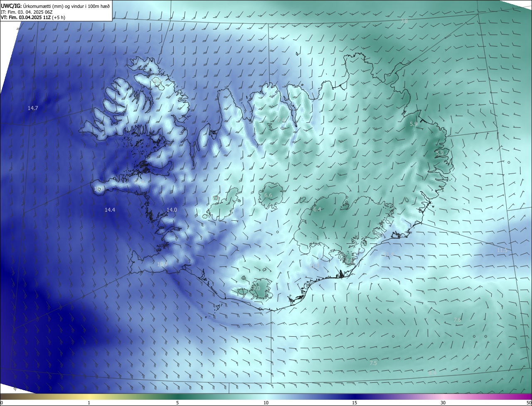Click the 14.7 value label on the map
532x406 pixels.
coord(33,108)
